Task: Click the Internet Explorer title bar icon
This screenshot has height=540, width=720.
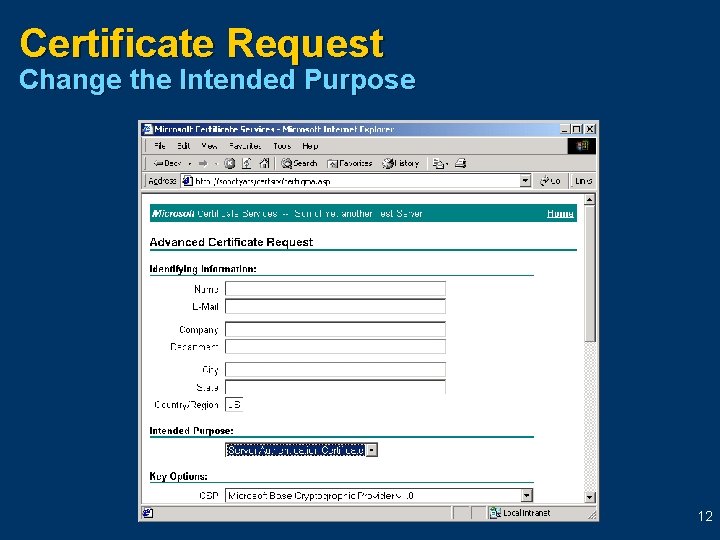Action: coord(147,129)
